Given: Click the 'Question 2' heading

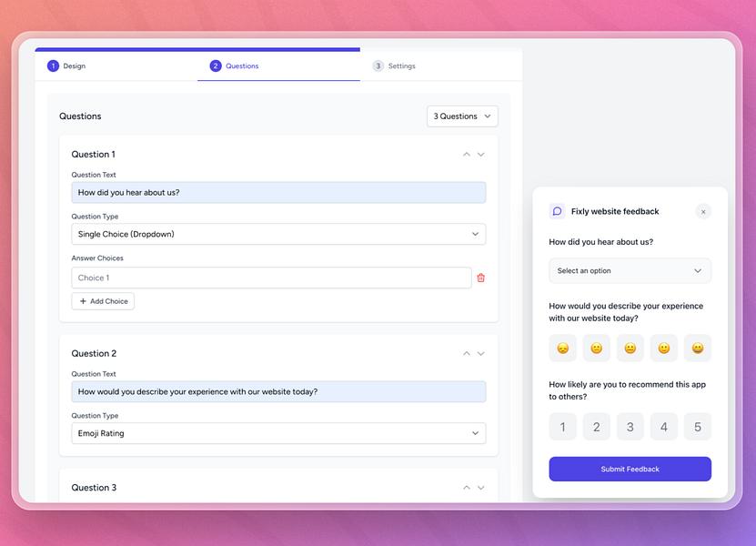Looking at the screenshot, I should pyautogui.click(x=94, y=354).
